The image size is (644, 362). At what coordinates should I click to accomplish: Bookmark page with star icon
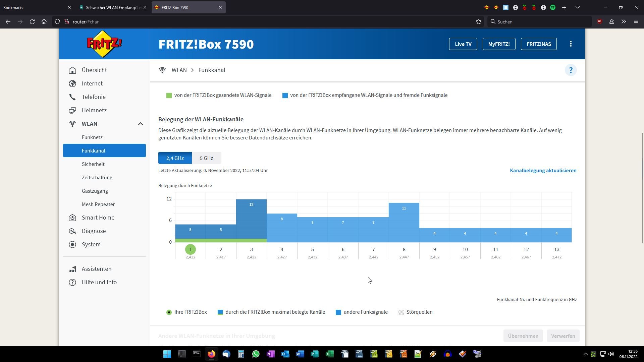tap(478, 22)
